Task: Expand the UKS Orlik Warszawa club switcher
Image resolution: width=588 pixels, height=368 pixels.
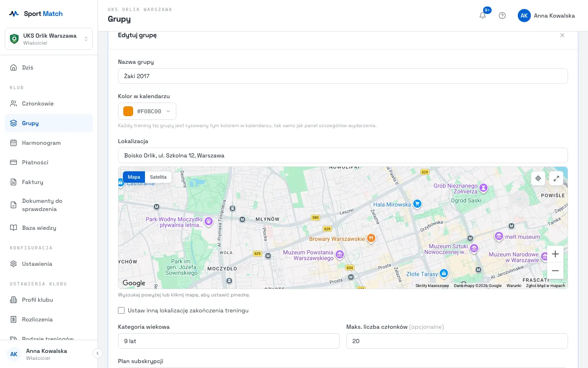Action: click(x=49, y=39)
